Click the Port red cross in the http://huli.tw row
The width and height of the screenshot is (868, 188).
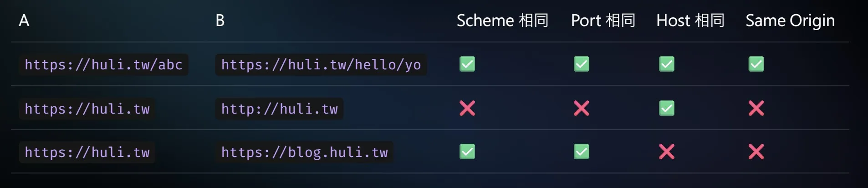pos(582,108)
